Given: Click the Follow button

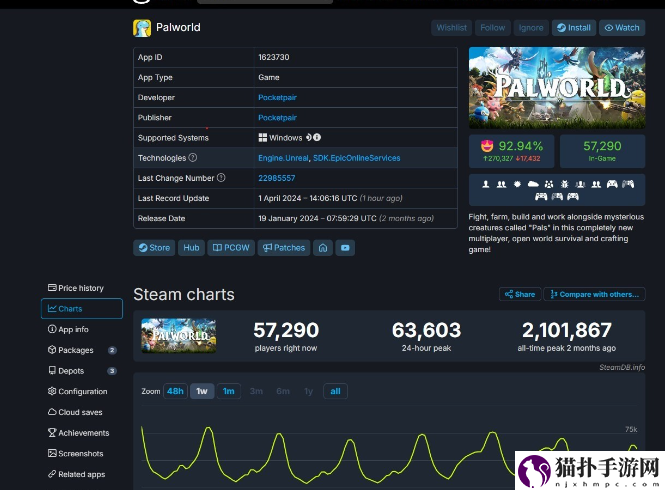Looking at the screenshot, I should click(492, 28).
